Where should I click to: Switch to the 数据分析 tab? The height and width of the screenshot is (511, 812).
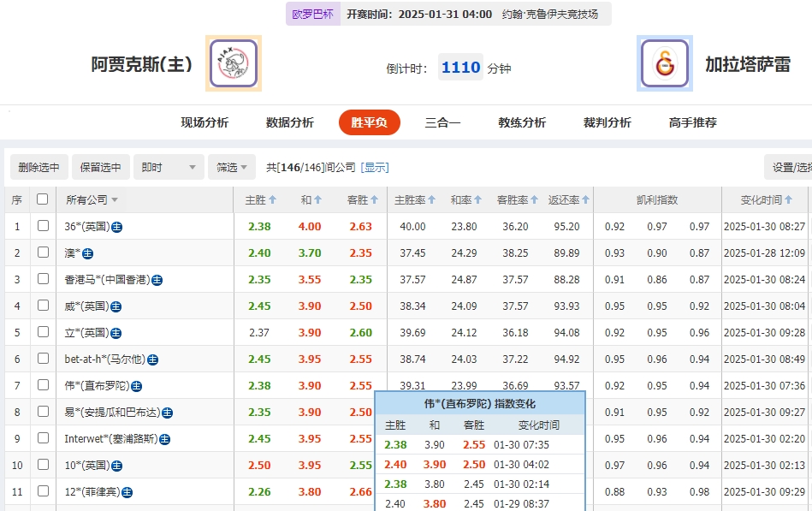tap(288, 122)
